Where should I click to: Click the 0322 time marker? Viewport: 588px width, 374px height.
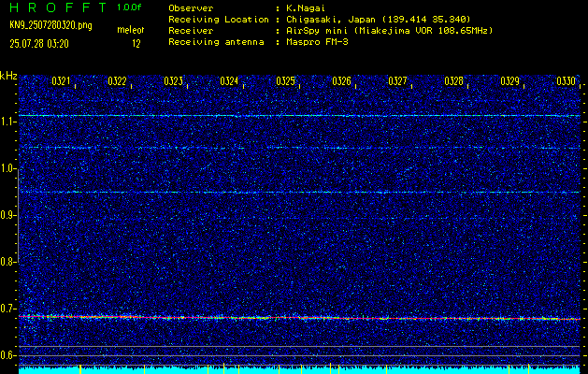(x=117, y=81)
